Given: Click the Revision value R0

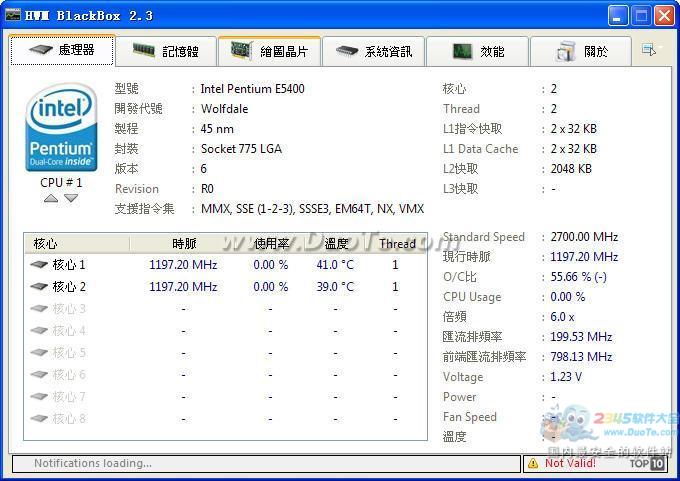Looking at the screenshot, I should (x=207, y=189).
